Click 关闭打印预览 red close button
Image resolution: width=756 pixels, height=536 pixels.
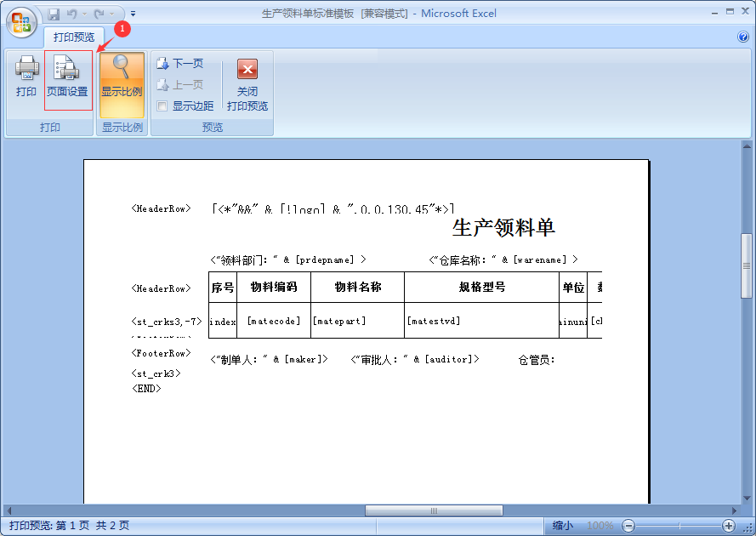247,85
